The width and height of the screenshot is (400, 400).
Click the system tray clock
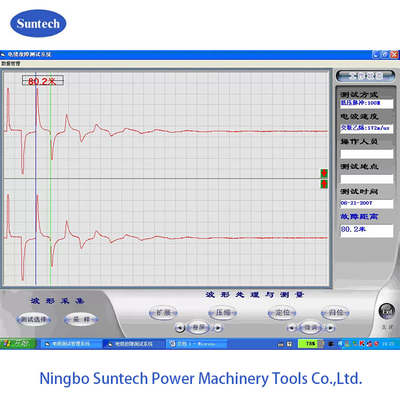pos(388,344)
